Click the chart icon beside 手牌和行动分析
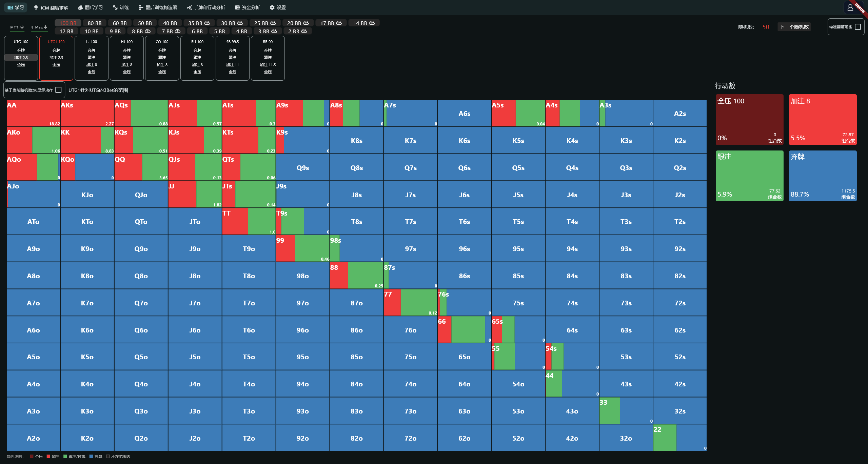This screenshot has width=868, height=464. click(x=189, y=7)
